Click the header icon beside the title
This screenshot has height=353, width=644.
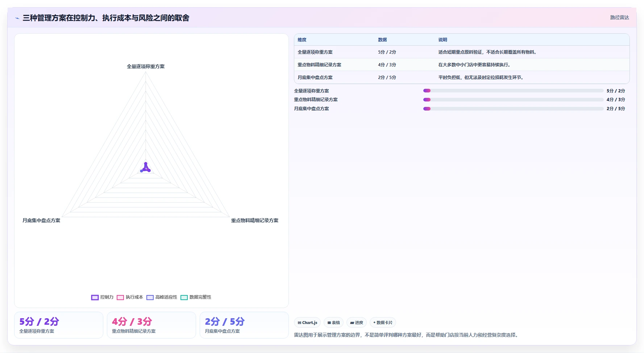click(x=17, y=18)
